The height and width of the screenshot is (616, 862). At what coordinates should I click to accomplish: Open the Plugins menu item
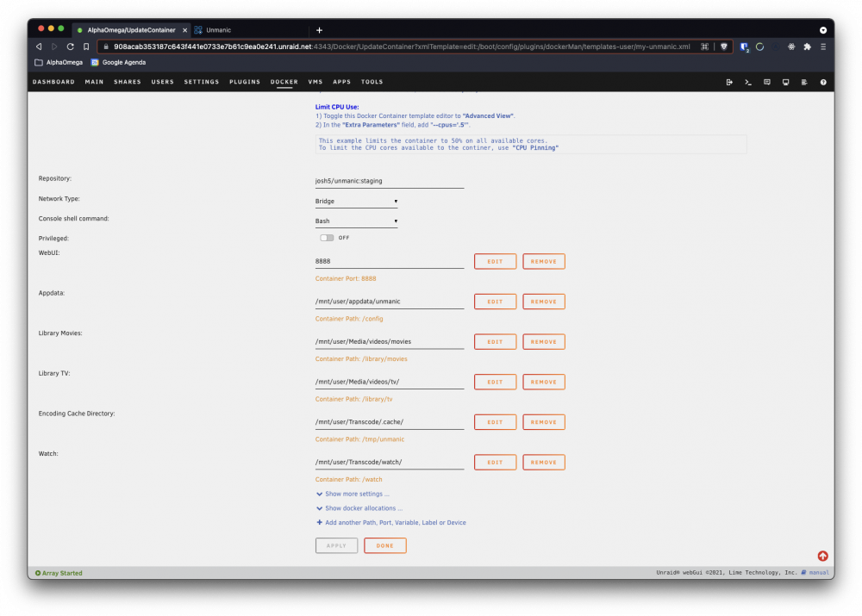click(245, 82)
